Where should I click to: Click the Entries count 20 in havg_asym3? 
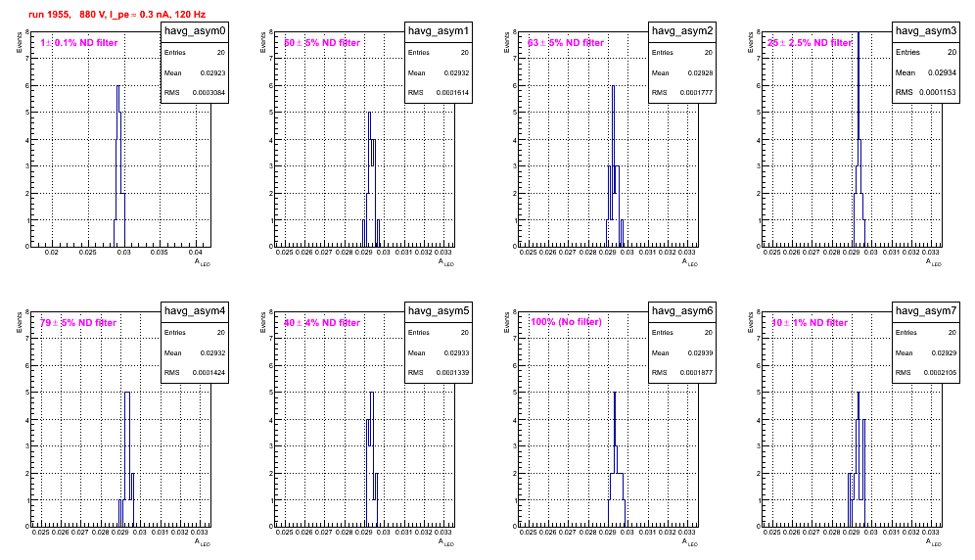pyautogui.click(x=952, y=52)
